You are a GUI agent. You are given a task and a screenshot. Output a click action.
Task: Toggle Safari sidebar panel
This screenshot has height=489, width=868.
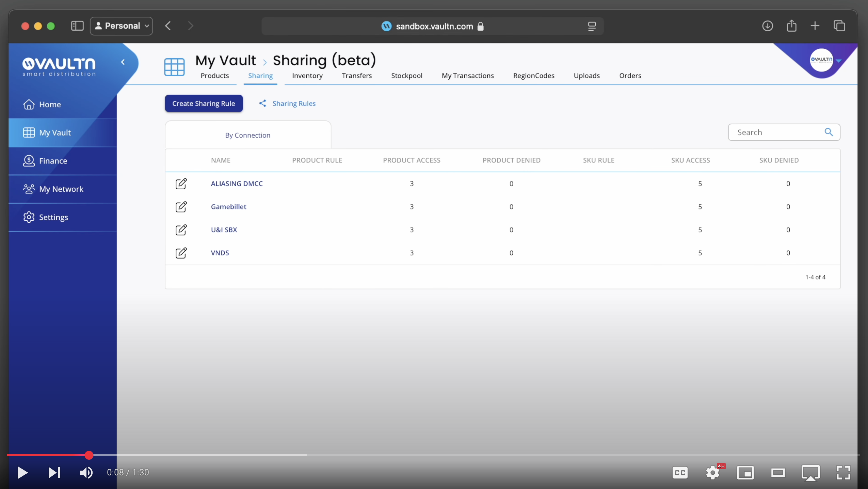tap(77, 26)
